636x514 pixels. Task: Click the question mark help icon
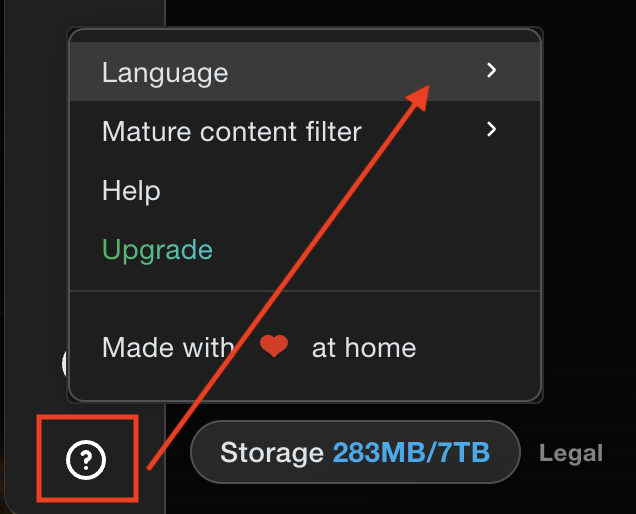(x=87, y=460)
